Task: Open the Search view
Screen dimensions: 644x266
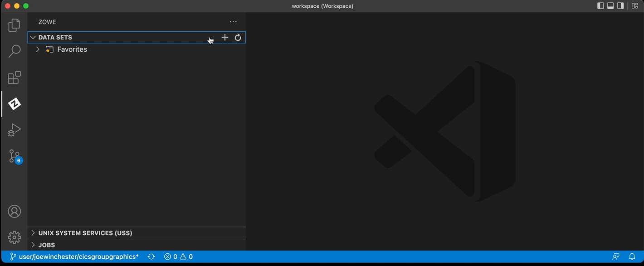Action: (14, 51)
